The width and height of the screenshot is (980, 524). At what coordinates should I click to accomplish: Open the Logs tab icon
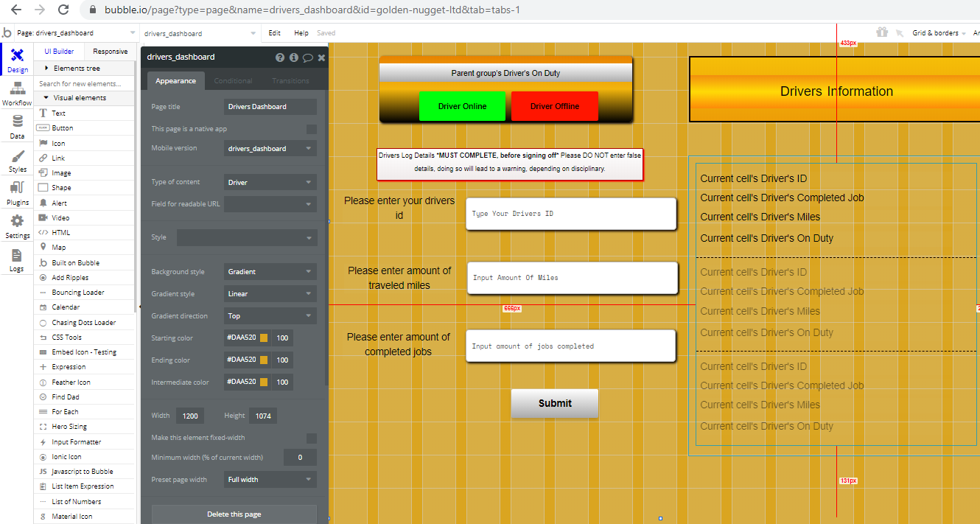click(17, 255)
